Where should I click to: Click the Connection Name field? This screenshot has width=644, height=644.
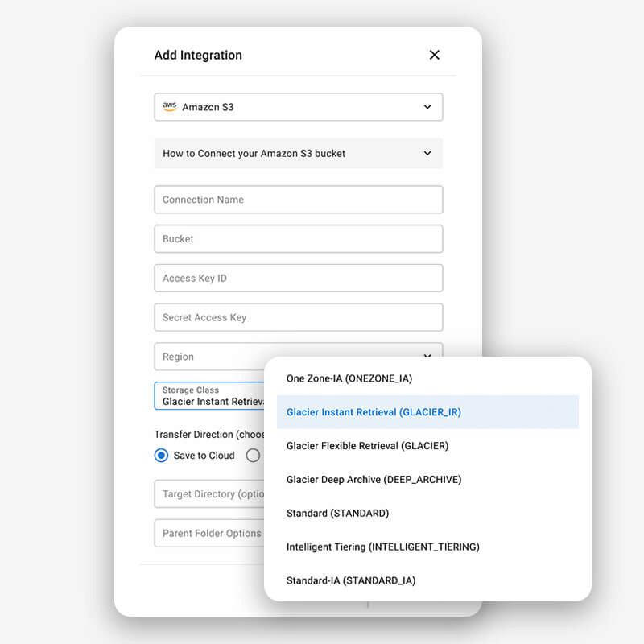click(x=298, y=200)
